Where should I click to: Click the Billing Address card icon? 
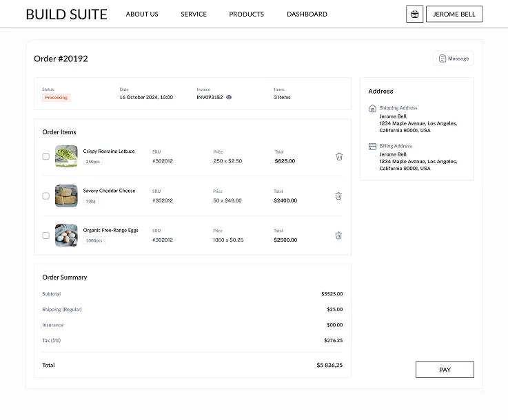click(x=373, y=147)
